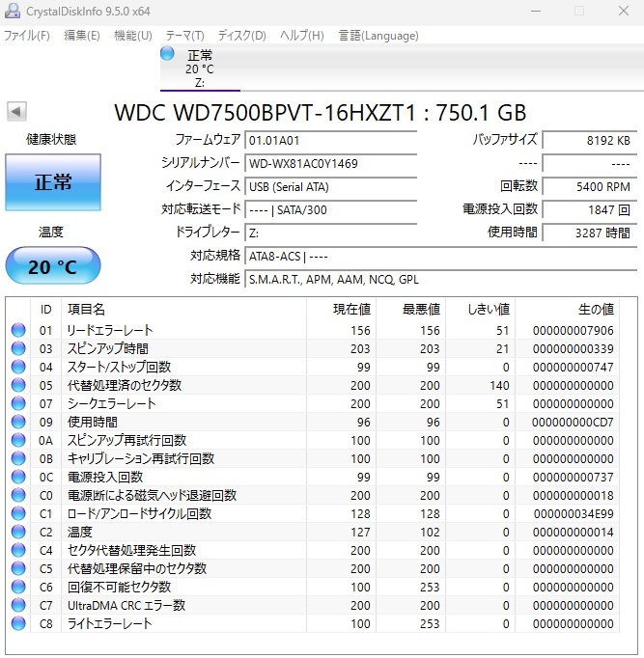Click status orb for 09 使用時間 row
The image size is (644, 658).
[x=18, y=422]
